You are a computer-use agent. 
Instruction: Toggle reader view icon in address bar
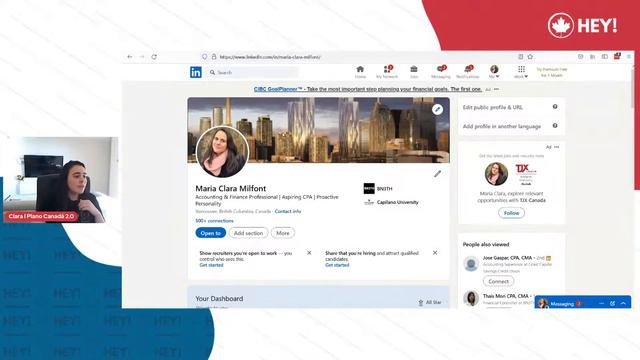point(520,57)
